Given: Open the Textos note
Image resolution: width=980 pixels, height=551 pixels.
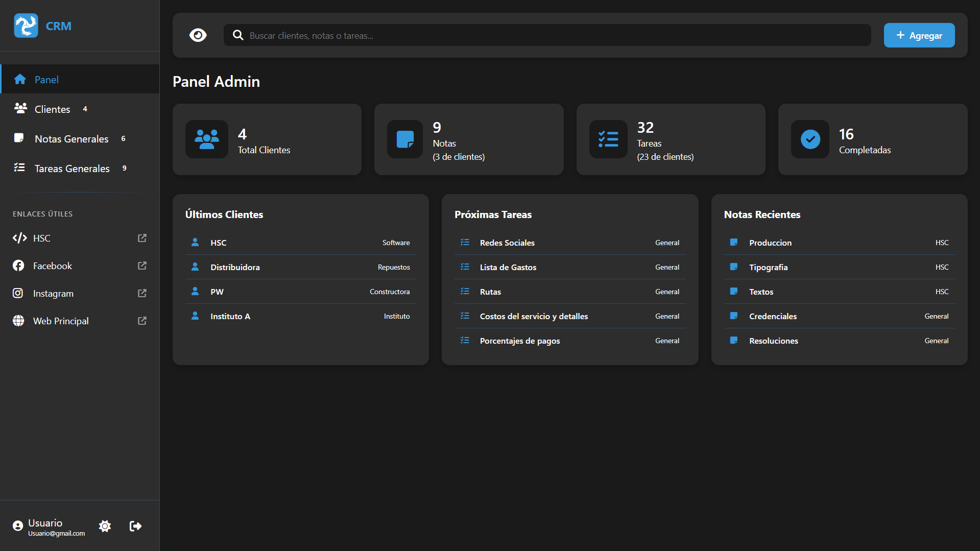Looking at the screenshot, I should pyautogui.click(x=839, y=292).
